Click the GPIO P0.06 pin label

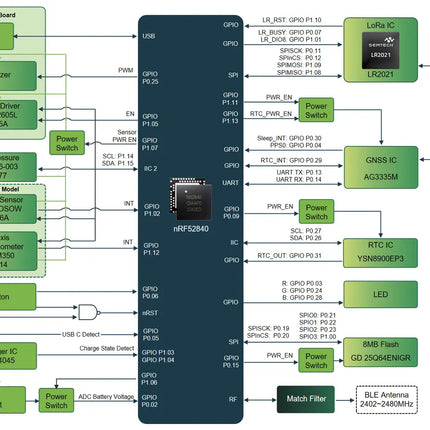(x=150, y=292)
